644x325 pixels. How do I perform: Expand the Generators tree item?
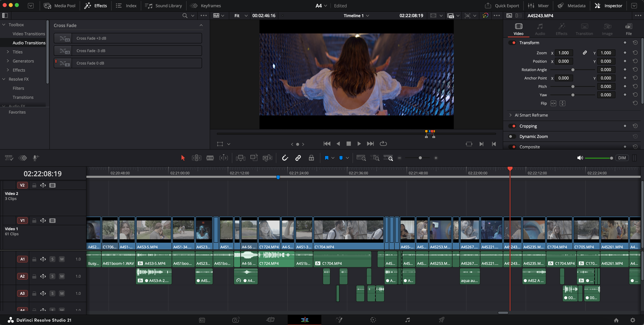[8, 61]
